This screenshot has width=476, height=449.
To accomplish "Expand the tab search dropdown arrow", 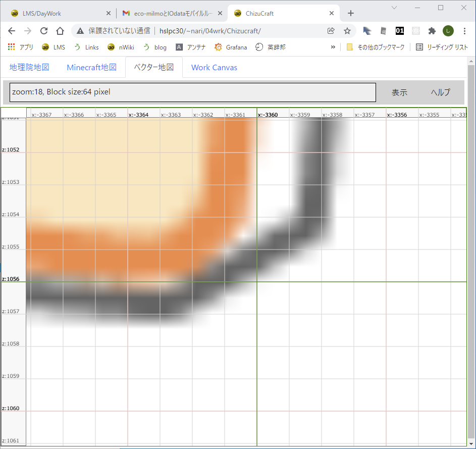I will (394, 8).
